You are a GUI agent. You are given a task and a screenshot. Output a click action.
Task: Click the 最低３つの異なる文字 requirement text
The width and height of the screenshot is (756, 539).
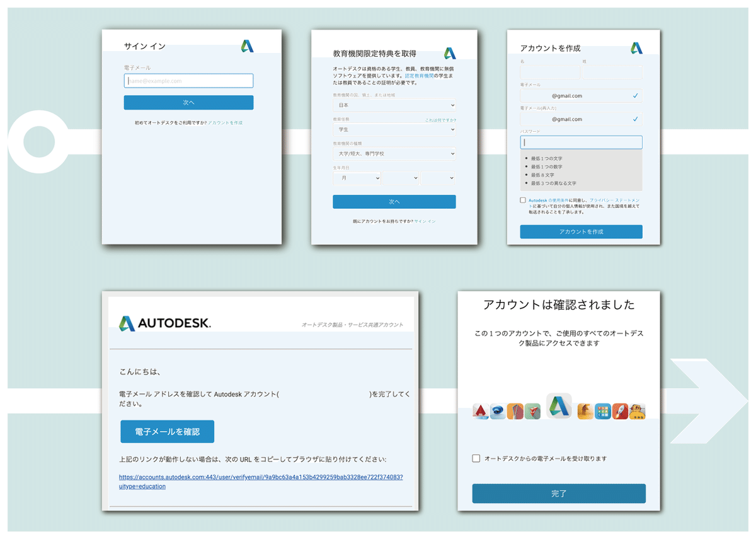(554, 183)
